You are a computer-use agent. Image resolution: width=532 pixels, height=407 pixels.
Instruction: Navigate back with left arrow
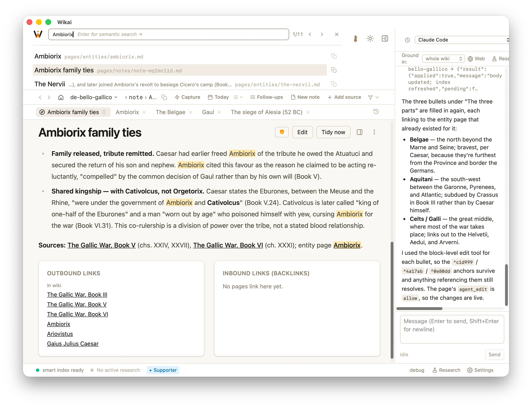(40, 97)
